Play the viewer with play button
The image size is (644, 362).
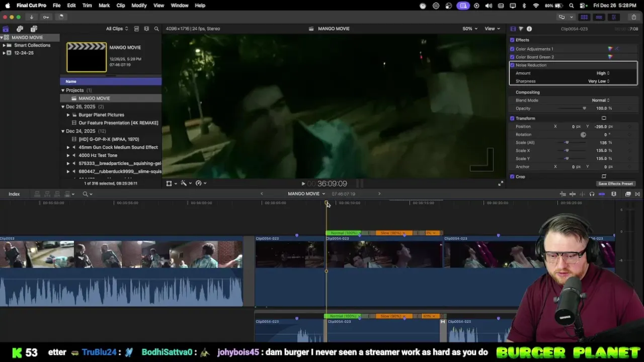(303, 184)
